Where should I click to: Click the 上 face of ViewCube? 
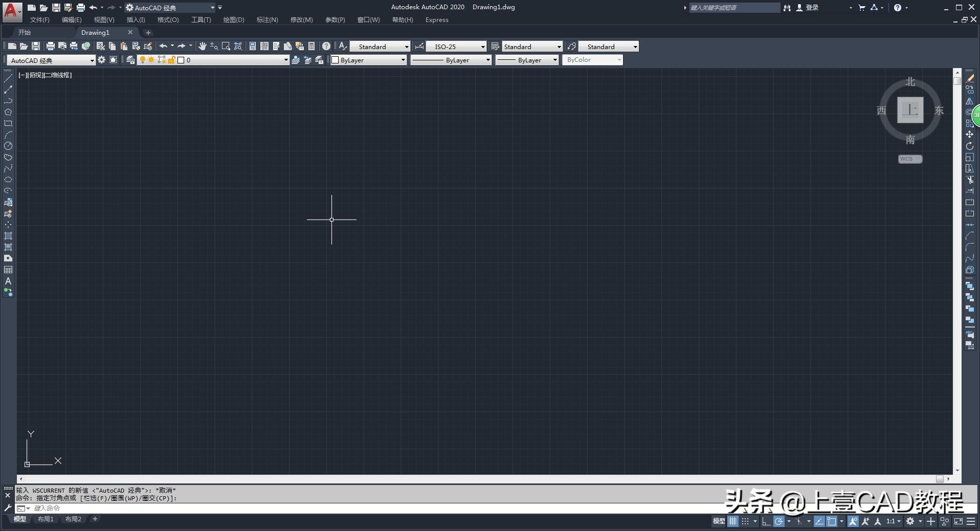pyautogui.click(x=910, y=109)
